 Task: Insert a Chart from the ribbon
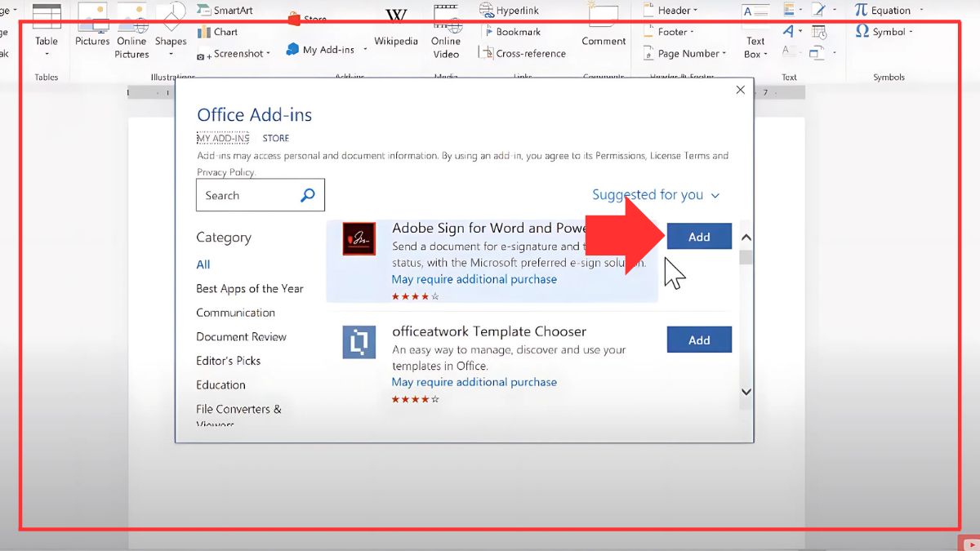point(217,32)
